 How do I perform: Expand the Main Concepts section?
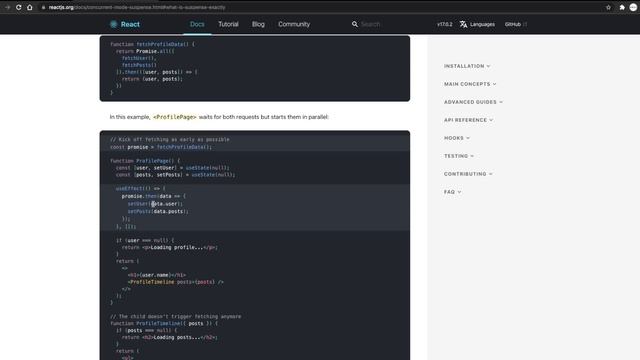click(470, 84)
